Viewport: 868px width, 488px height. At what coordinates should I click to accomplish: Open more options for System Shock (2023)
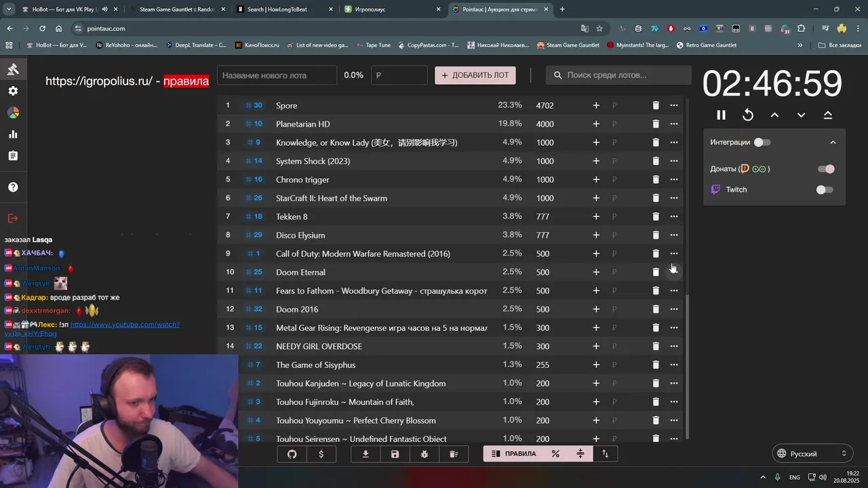[x=674, y=161]
